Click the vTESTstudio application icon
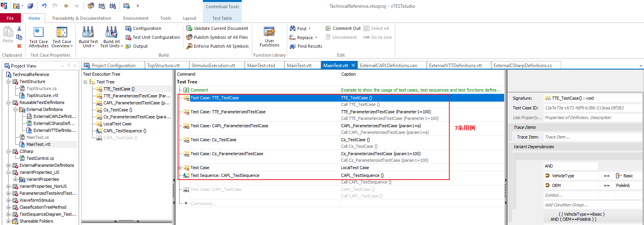Viewport: 644px width, 225px height. point(4,6)
